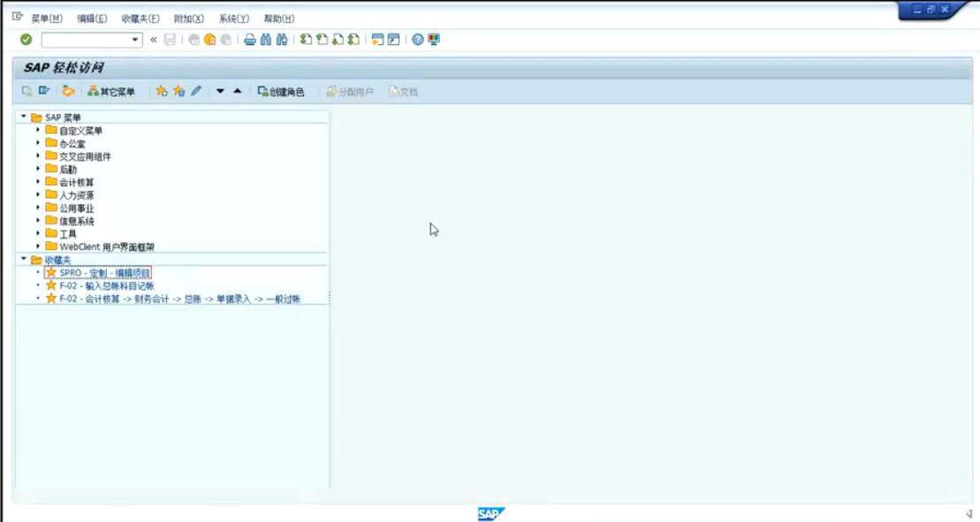Open the 系统(Y) menu
This screenshot has height=522, width=980.
(234, 19)
